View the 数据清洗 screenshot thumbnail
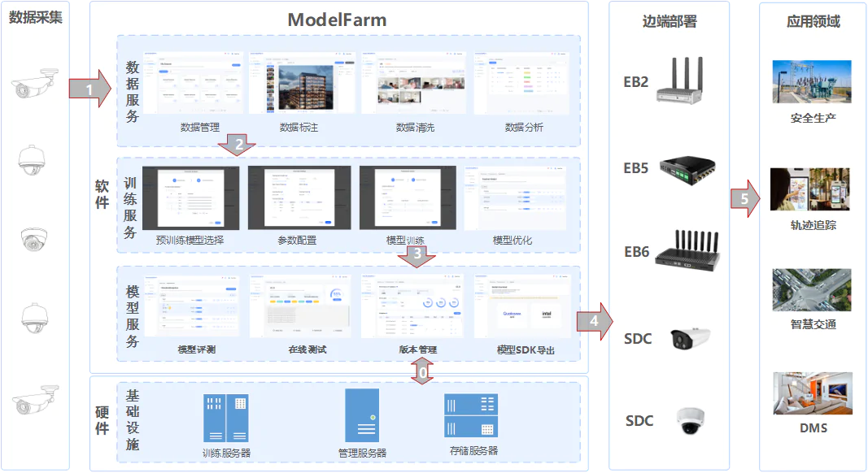 coord(415,83)
